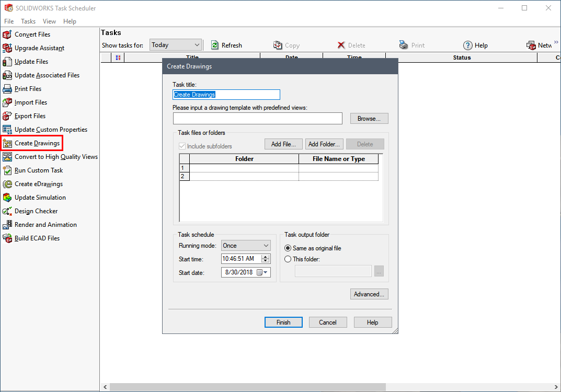The height and width of the screenshot is (392, 561).
Task: Click the Add Folder button
Action: tap(324, 144)
